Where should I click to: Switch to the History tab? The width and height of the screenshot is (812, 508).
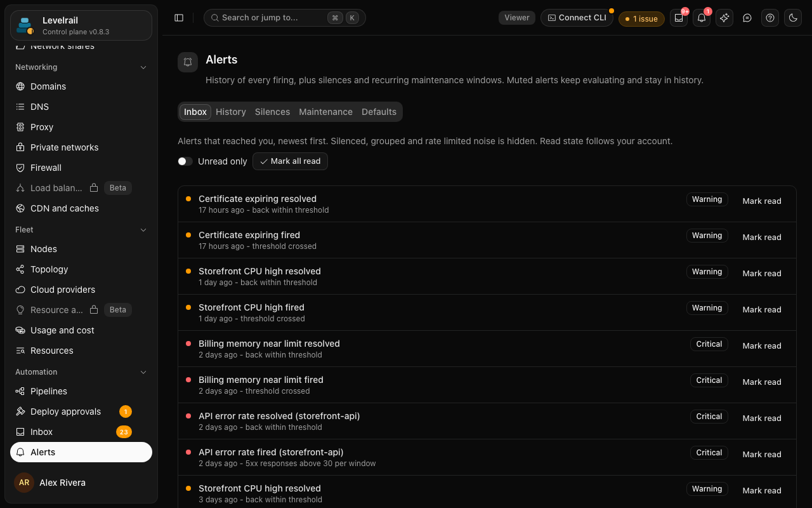click(x=231, y=112)
